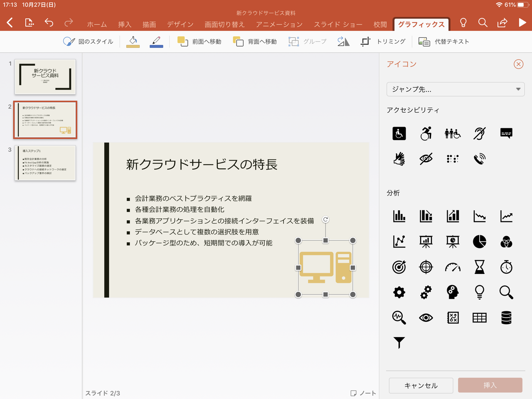Go back with the left arrow button
This screenshot has width=532, height=399.
(10, 22)
